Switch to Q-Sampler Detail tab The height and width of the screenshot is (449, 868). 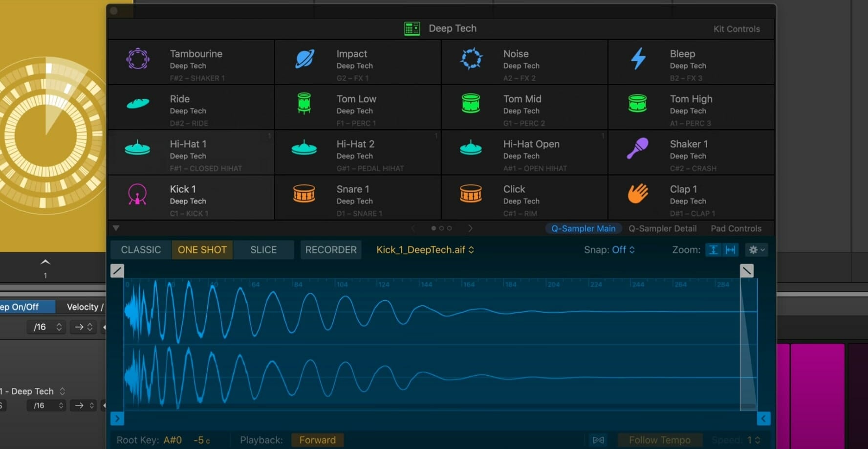(x=662, y=228)
